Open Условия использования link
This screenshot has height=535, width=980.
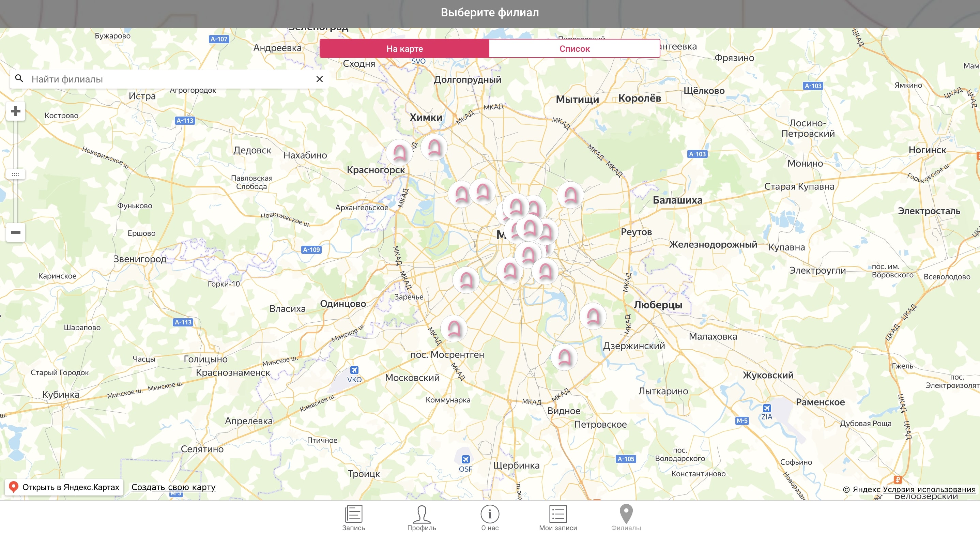pos(929,489)
